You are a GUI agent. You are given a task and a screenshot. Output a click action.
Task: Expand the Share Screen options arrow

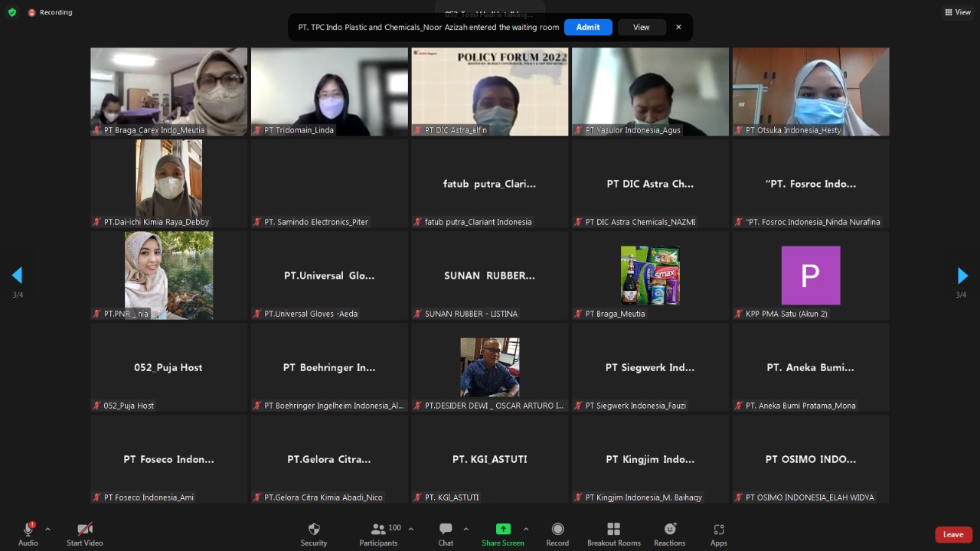point(525,529)
